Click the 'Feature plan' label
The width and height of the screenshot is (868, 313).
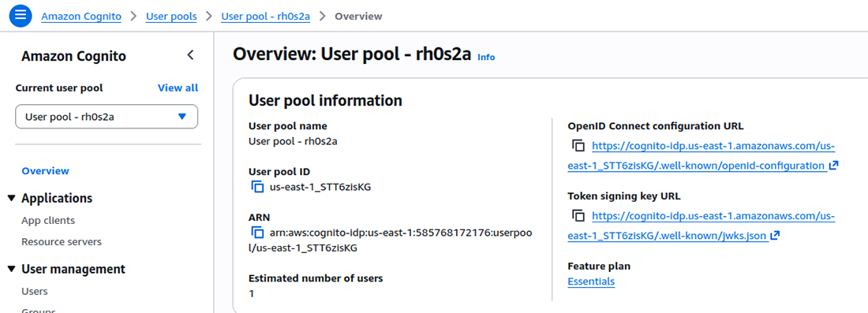point(599,266)
